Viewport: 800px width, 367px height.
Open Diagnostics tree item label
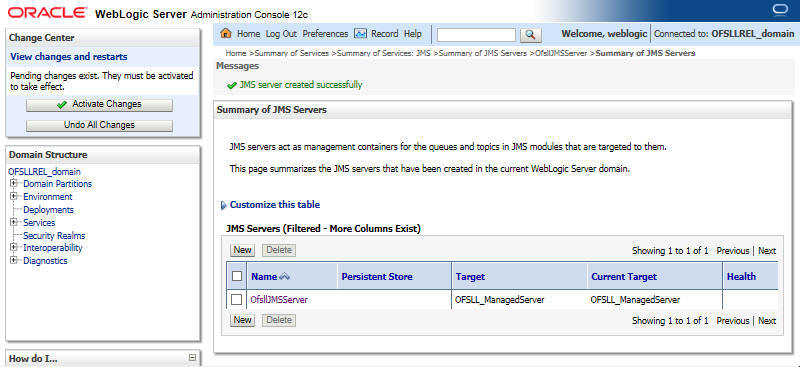point(45,261)
